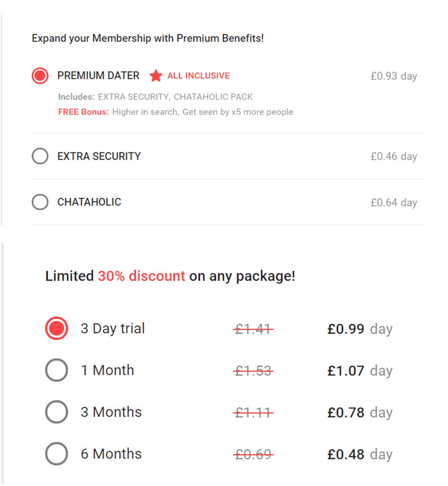Select the 1 Month subscription option
The image size is (448, 486).
(x=56, y=370)
